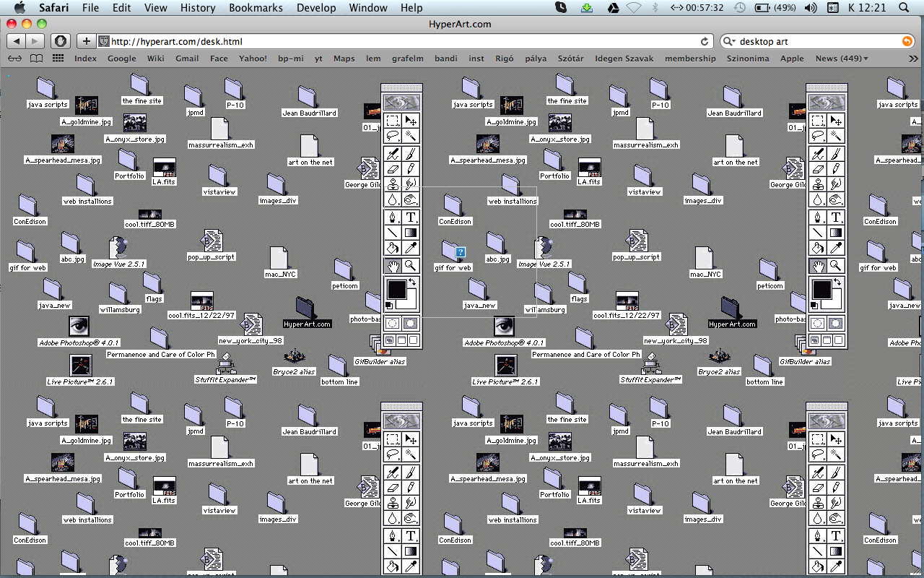Click the plus add-bookmark button
Screen dimensions: 924x578
[x=86, y=41]
